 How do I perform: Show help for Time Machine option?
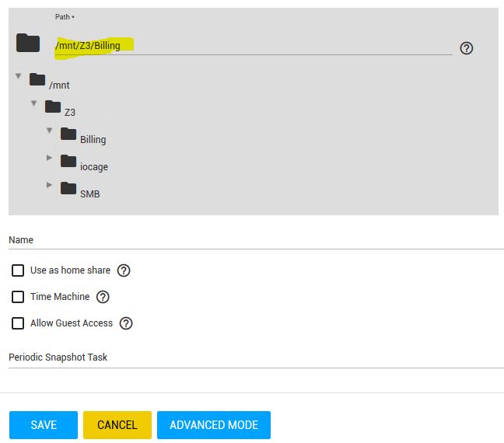103,297
